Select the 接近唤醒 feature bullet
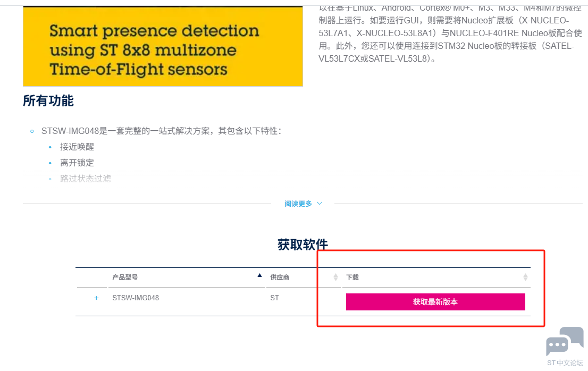This screenshot has width=588, height=371. click(77, 147)
